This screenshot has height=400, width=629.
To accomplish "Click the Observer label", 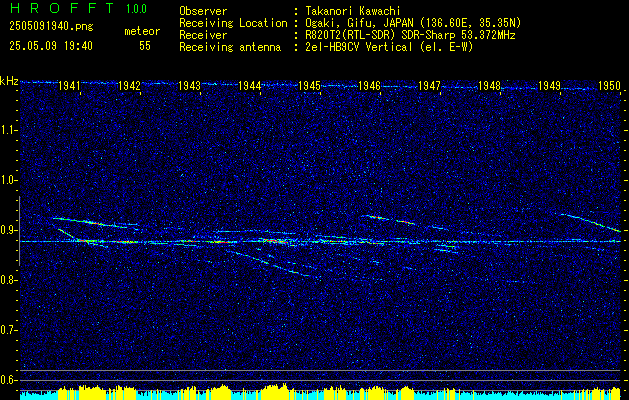I will [203, 11].
